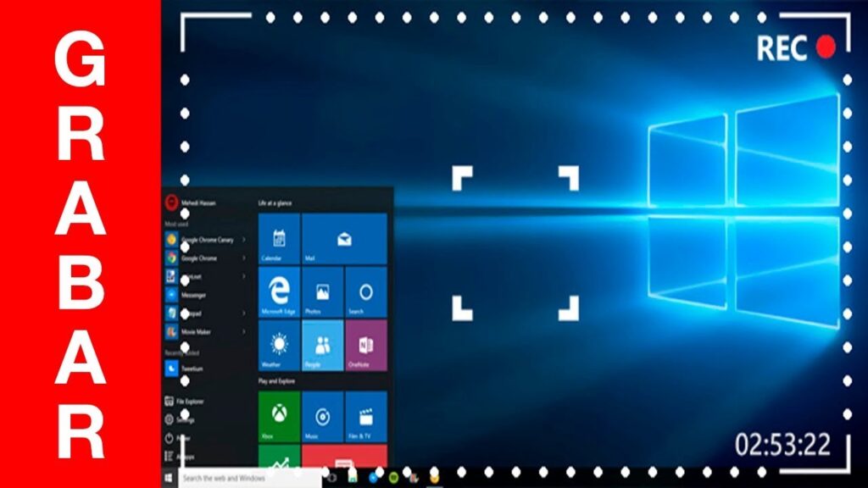This screenshot has height=488, width=868.
Task: Click the Search tile with circle icon
Action: [366, 291]
